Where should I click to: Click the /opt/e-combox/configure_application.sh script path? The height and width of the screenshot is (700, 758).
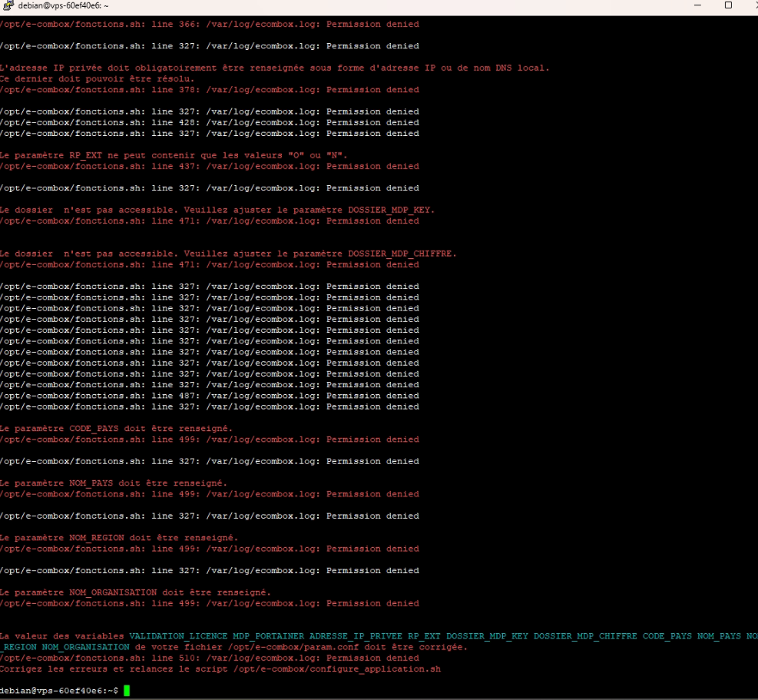(x=337, y=669)
